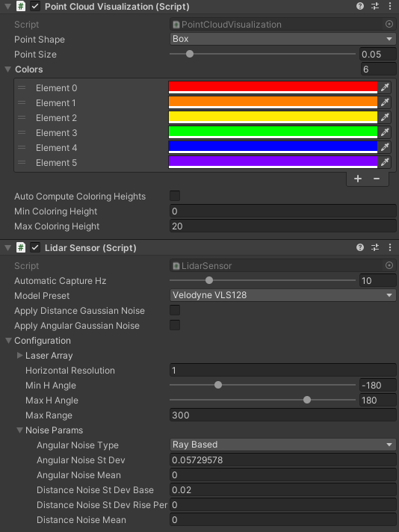The width and height of the screenshot is (399, 532).
Task: Open the blue Element 4 color swatch
Action: point(273,147)
